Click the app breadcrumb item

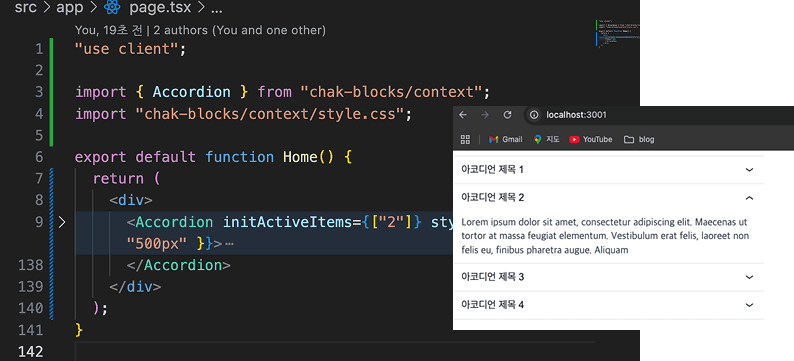(x=69, y=8)
